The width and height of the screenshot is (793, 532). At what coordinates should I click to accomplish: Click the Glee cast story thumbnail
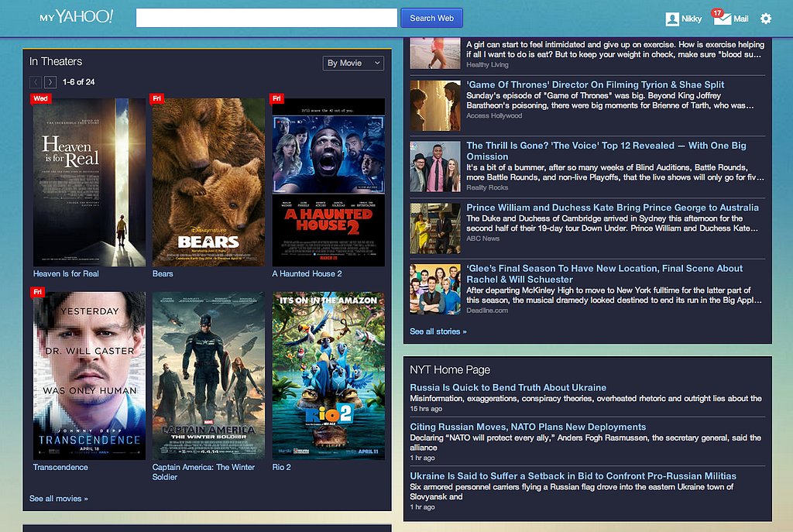[435, 290]
